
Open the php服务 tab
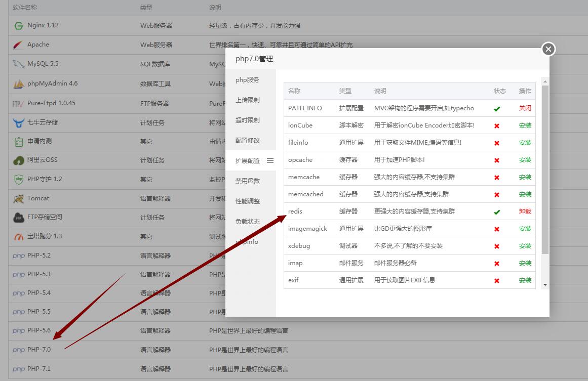tap(251, 80)
